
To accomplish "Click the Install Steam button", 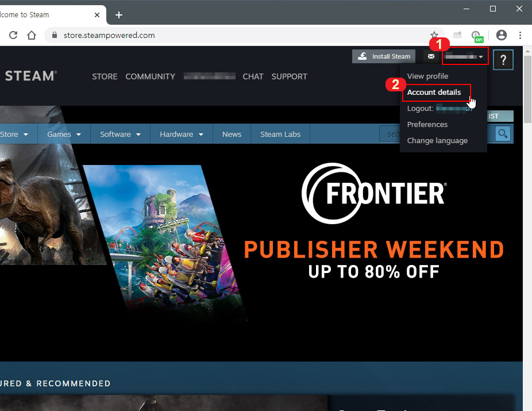I will pos(384,56).
